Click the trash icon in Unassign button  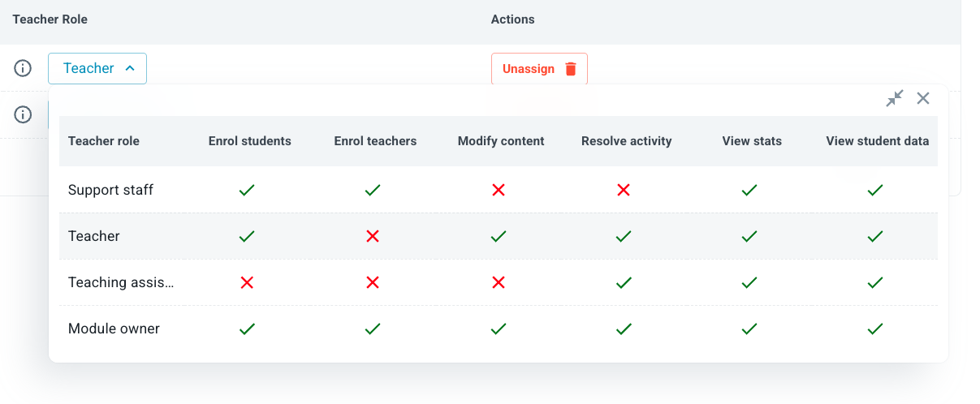pyautogui.click(x=571, y=69)
